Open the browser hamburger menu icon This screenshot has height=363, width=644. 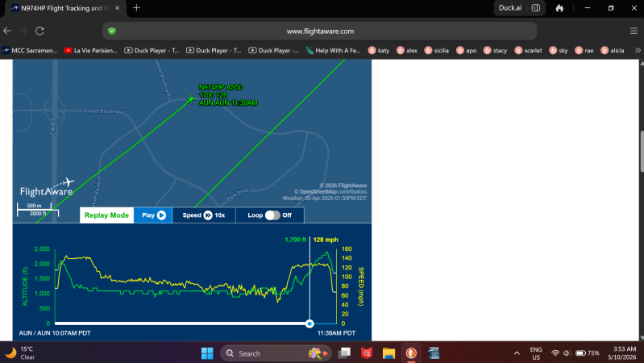pos(634,31)
